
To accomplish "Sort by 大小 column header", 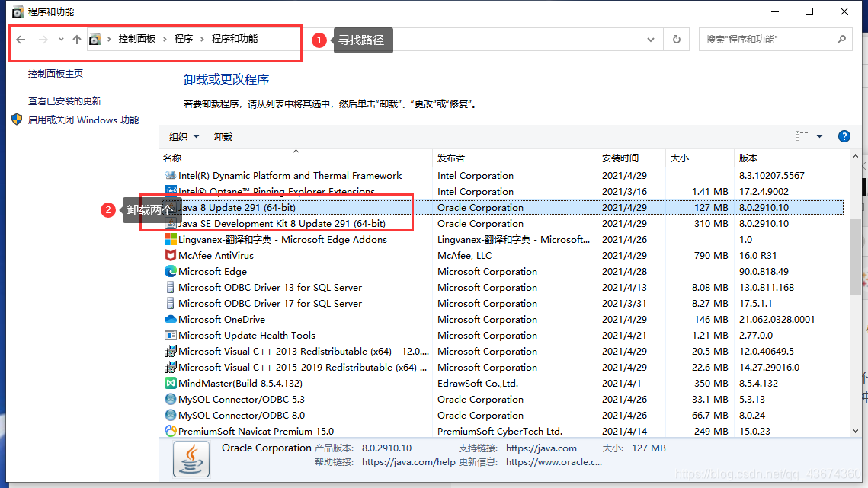I will click(700, 158).
